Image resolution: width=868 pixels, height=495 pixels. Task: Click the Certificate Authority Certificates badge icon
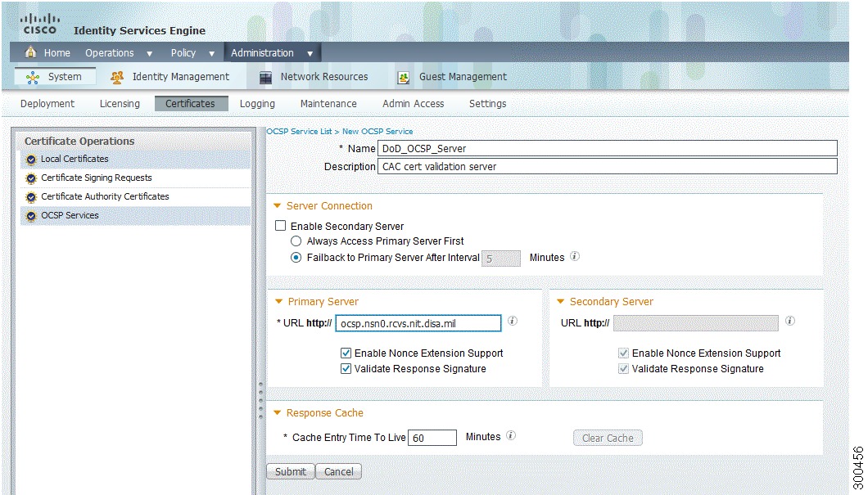point(31,197)
